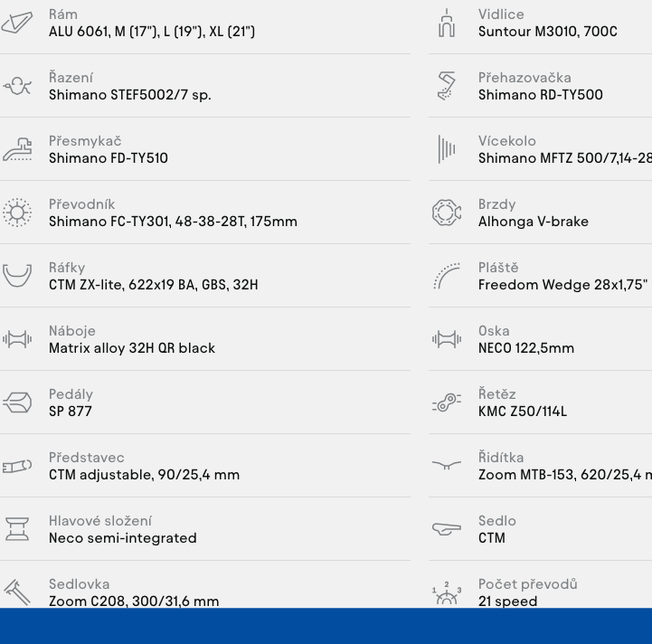
Task: Select the text 'ALU 6061, M (17"), L (19"), XL (21")'
Action: (152, 32)
